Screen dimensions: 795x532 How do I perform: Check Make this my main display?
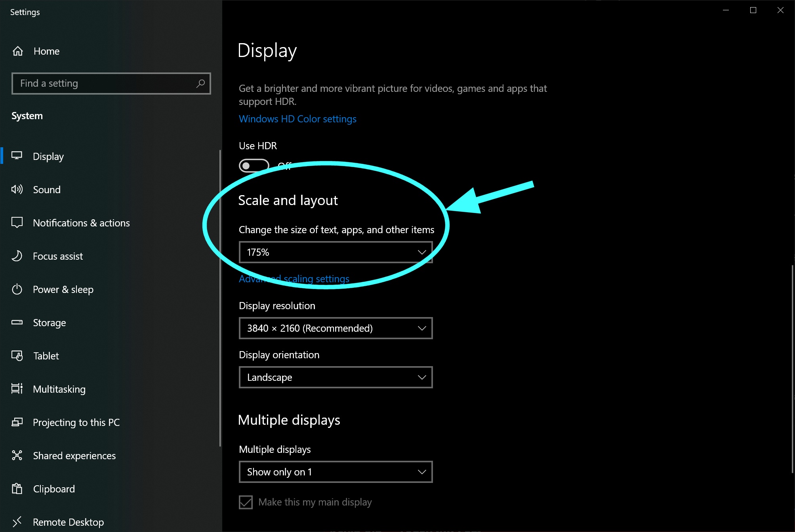(x=246, y=502)
